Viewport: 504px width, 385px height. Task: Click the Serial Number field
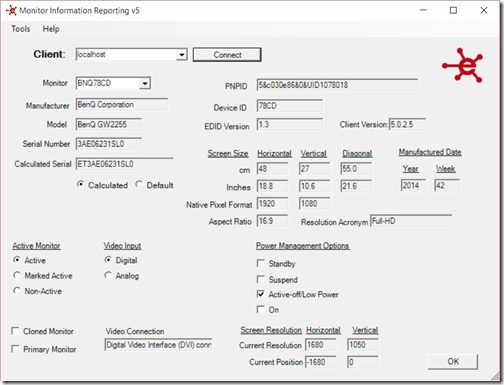109,144
